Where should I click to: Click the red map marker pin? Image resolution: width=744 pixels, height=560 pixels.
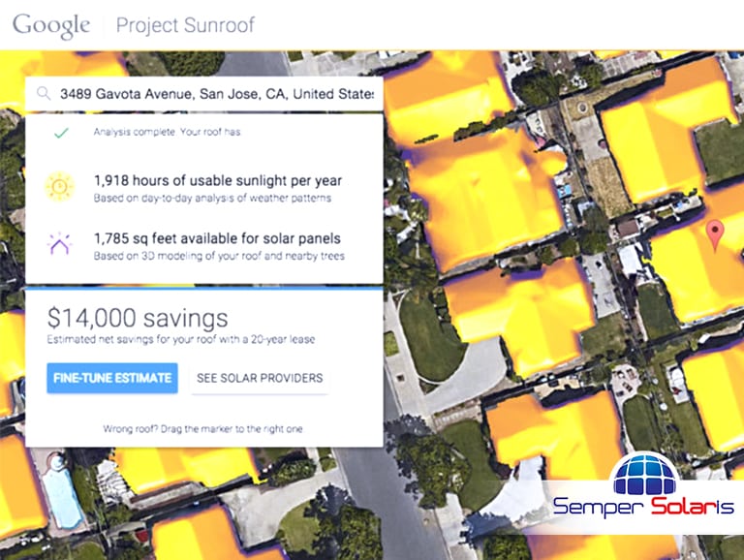[x=715, y=234]
